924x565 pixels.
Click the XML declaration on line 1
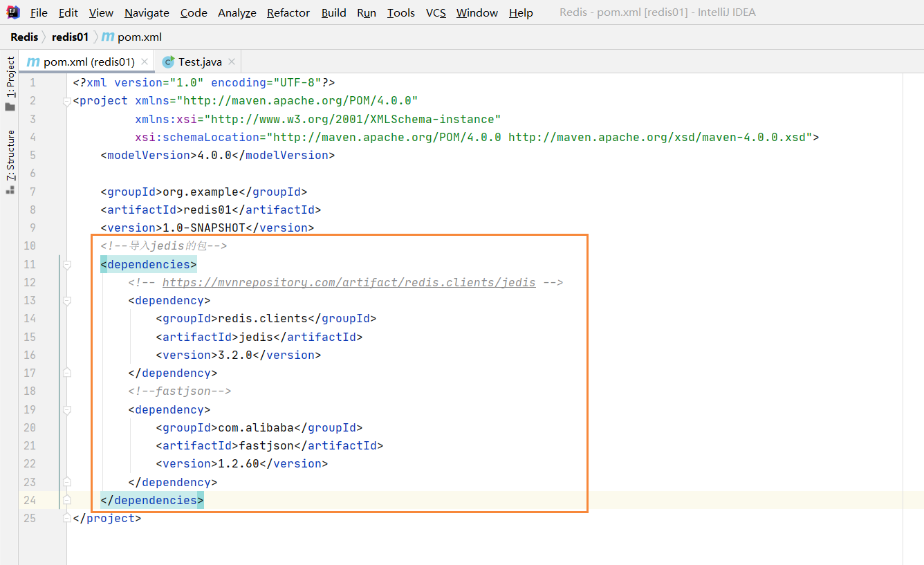click(x=204, y=83)
